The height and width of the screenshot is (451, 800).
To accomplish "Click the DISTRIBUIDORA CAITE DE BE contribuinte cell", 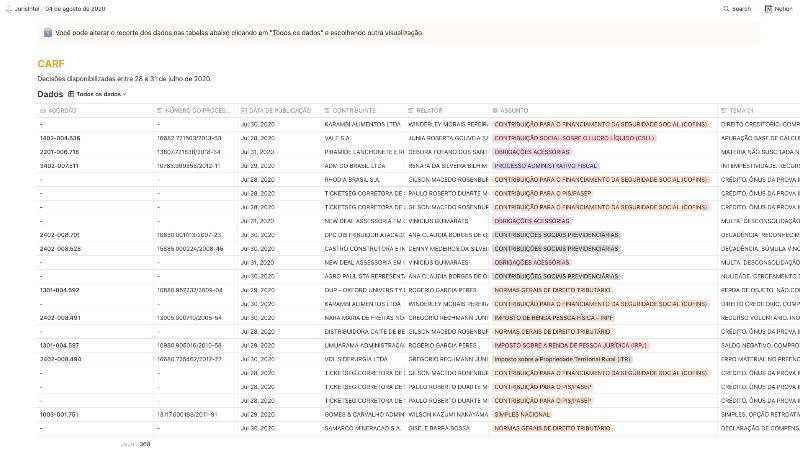I will click(364, 332).
